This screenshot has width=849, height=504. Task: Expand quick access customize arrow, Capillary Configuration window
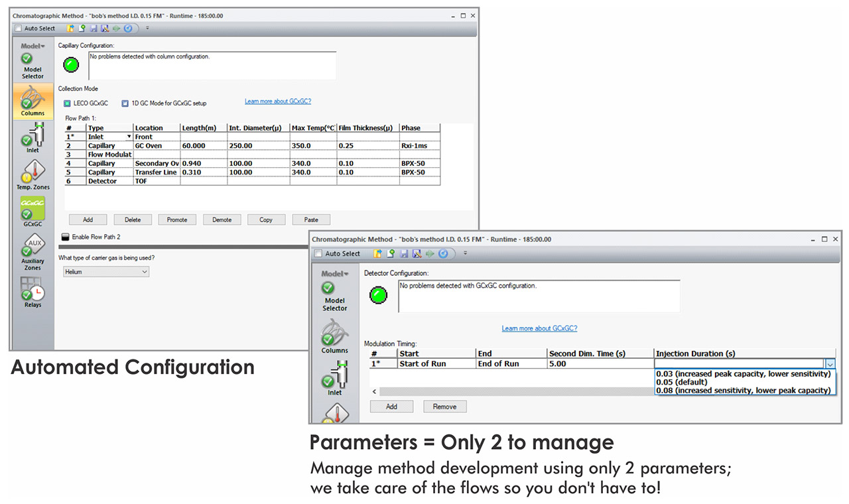(147, 29)
